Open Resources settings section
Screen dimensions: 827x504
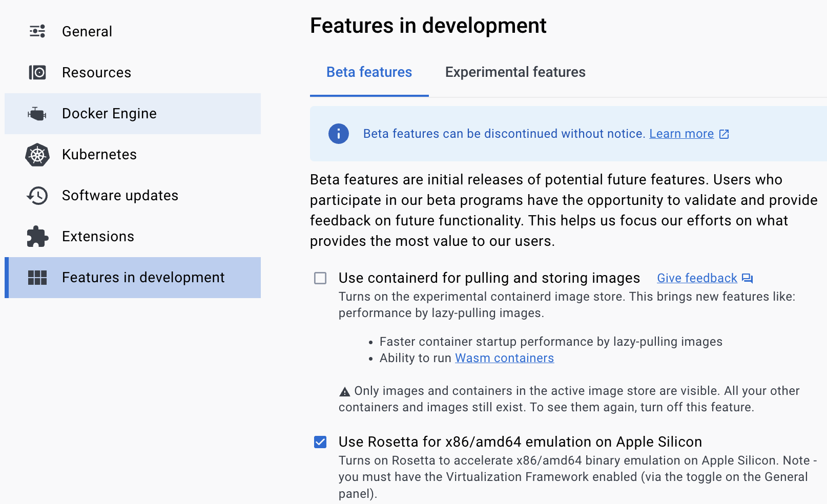[133, 73]
